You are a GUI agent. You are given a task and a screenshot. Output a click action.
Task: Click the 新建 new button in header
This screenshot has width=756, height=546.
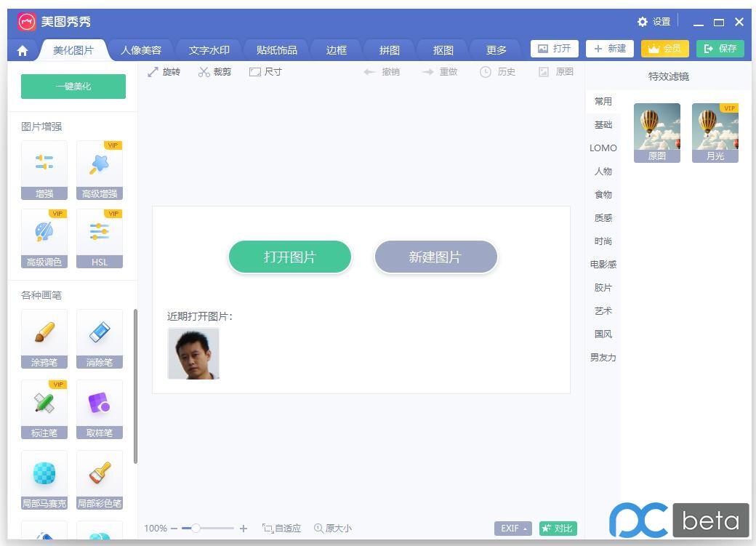click(x=609, y=49)
